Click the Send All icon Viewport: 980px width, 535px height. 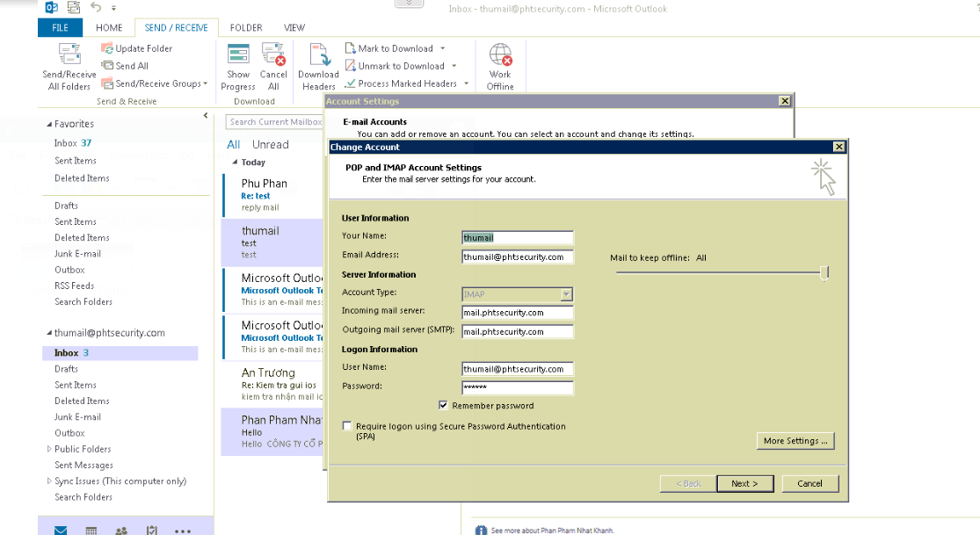(x=107, y=66)
